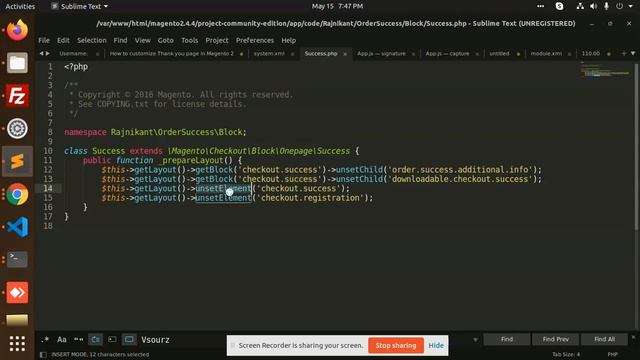Switch to the module.xml tab

pos(546,53)
